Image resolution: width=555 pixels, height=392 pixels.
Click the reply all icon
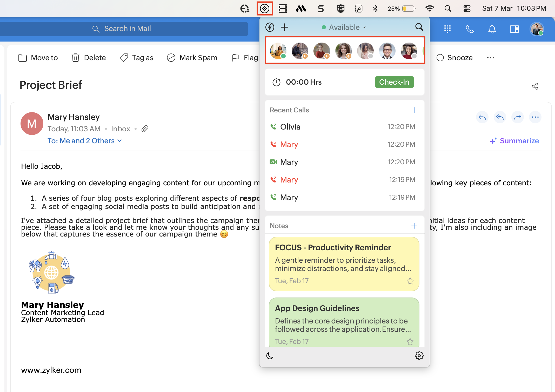tap(500, 117)
